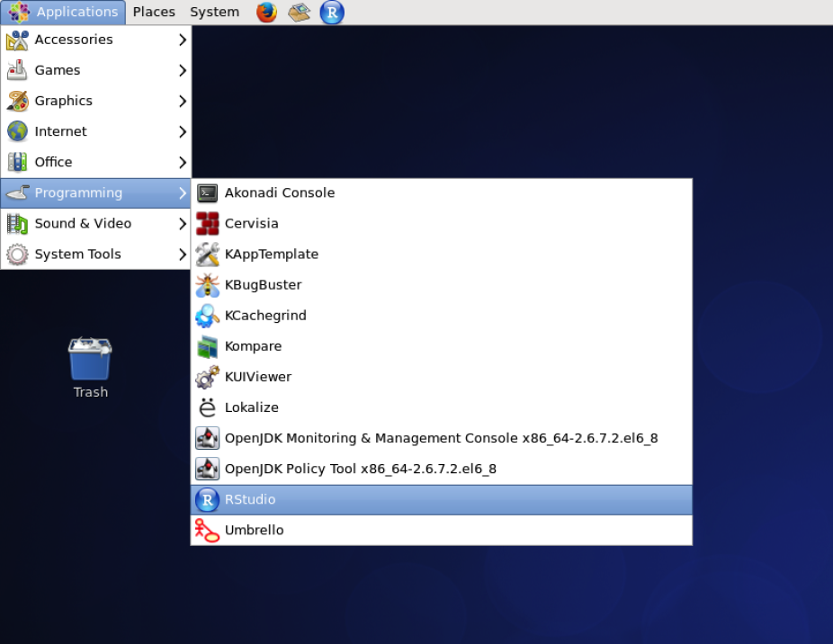Click the Graphics palette icon
Image resolution: width=833 pixels, height=644 pixels.
17,101
